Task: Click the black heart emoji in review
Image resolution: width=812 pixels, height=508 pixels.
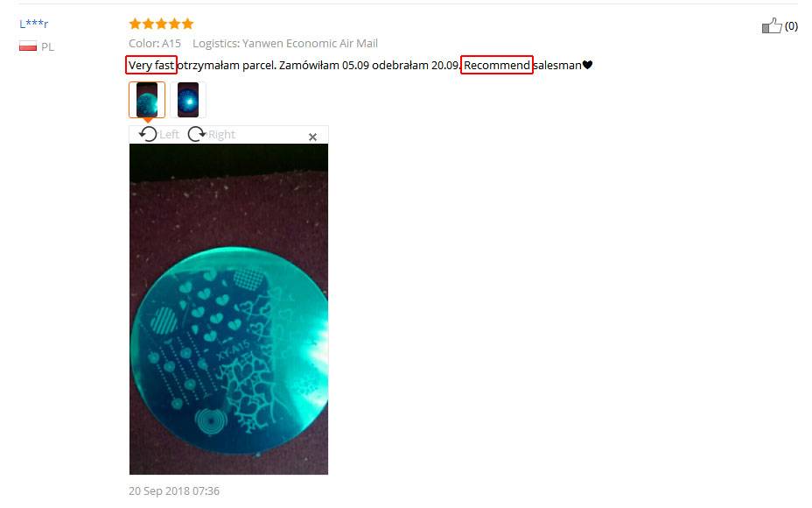Action: tap(587, 65)
